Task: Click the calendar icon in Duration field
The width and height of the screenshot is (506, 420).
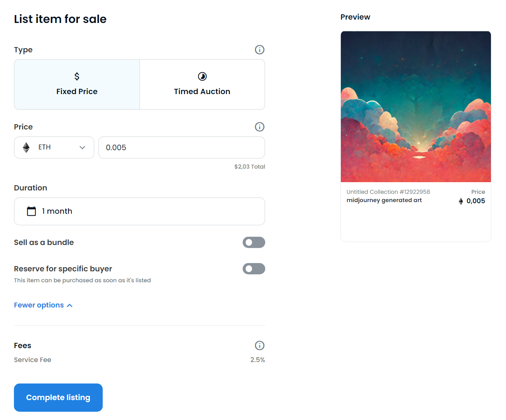Action: pos(32,211)
